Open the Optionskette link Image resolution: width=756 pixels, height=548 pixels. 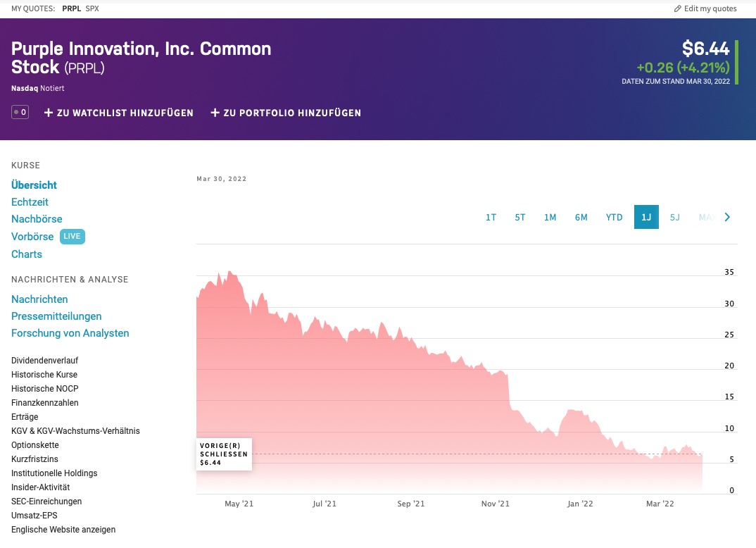[x=35, y=445]
